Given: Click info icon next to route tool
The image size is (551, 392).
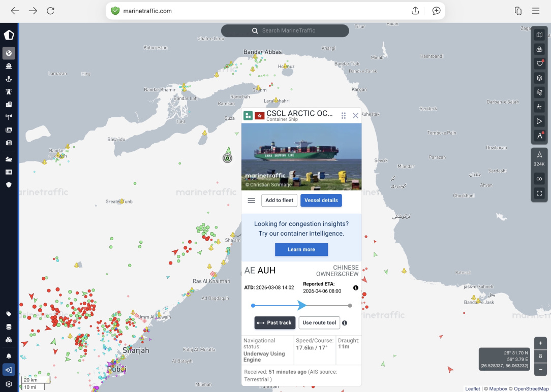Looking at the screenshot, I should (345, 323).
